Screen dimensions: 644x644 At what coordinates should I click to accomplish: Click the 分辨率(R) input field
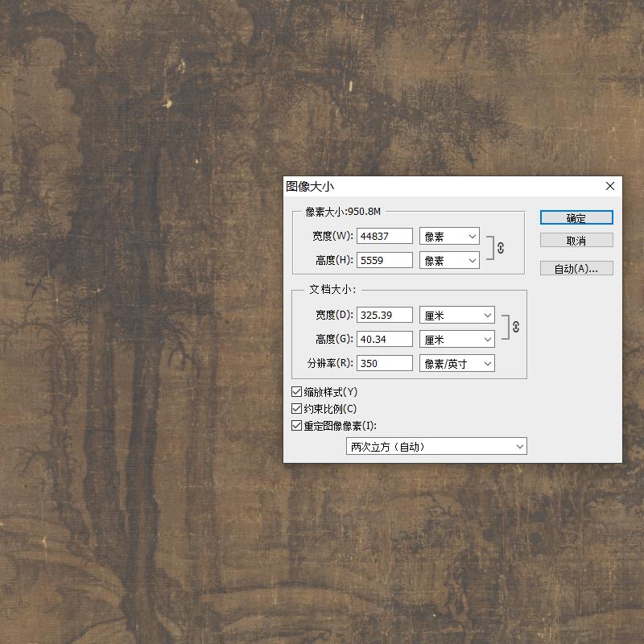pyautogui.click(x=385, y=364)
